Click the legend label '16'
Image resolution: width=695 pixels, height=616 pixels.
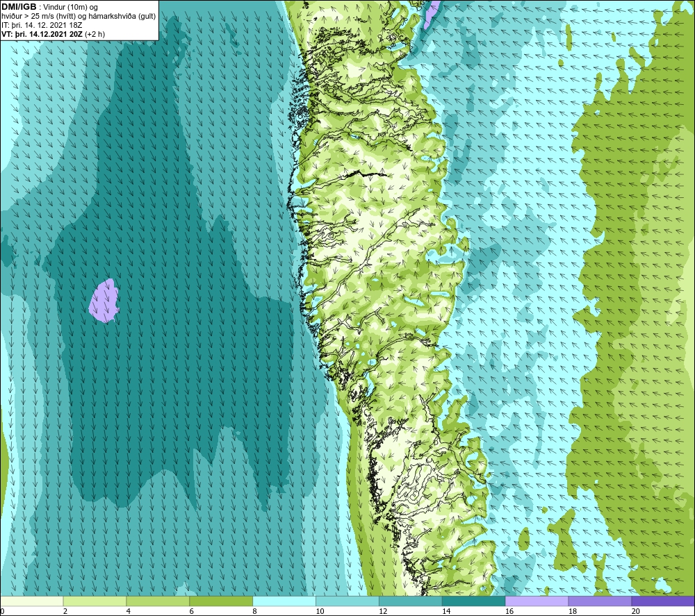tap(509, 611)
